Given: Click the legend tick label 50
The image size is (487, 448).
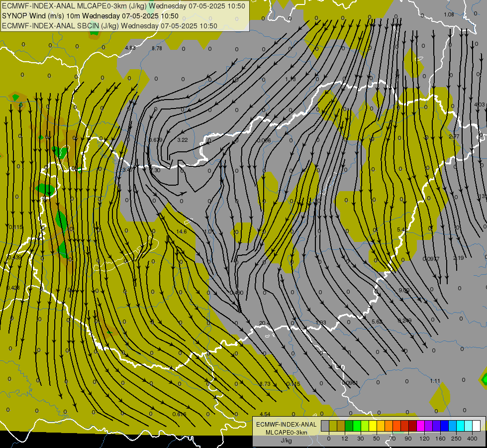Looking at the screenshot, I should pyautogui.click(x=377, y=439).
